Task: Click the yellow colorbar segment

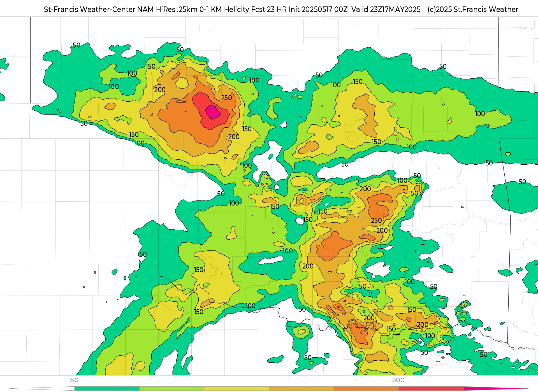Action: tap(236, 389)
